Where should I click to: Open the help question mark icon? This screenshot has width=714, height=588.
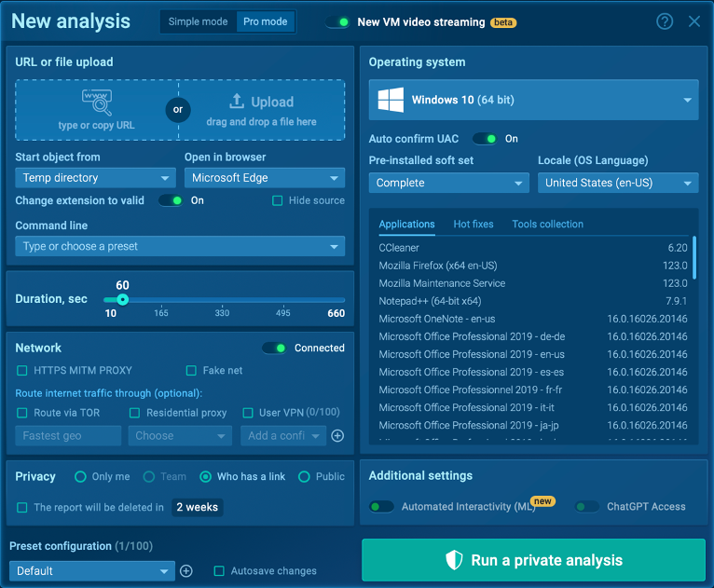(x=665, y=21)
